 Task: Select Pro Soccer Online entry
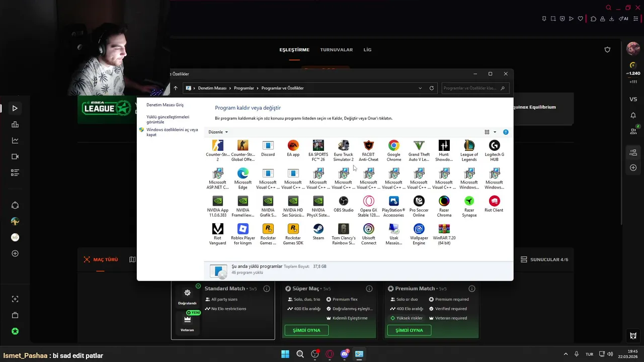point(419,206)
